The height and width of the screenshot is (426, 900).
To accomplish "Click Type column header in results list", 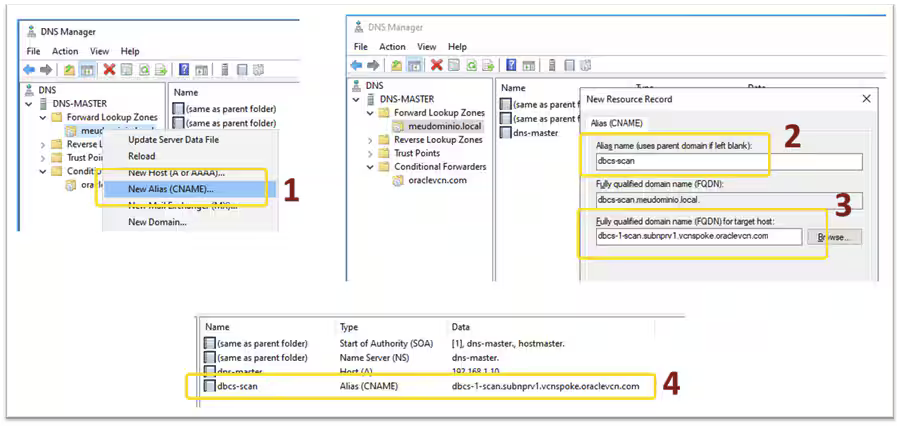I will click(x=349, y=327).
